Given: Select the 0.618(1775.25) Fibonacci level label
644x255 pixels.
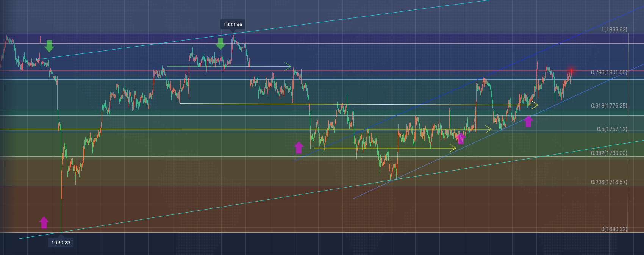Looking at the screenshot, I should 609,105.
